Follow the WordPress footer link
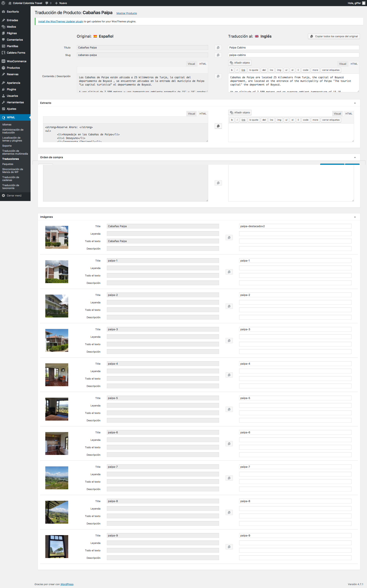The height and width of the screenshot is (588, 367). (67, 584)
